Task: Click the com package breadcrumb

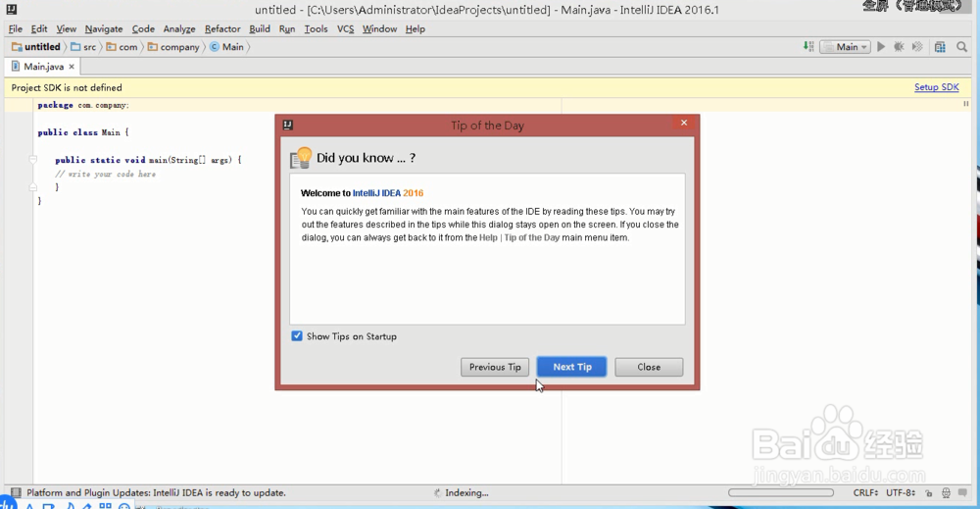Action: (x=122, y=47)
